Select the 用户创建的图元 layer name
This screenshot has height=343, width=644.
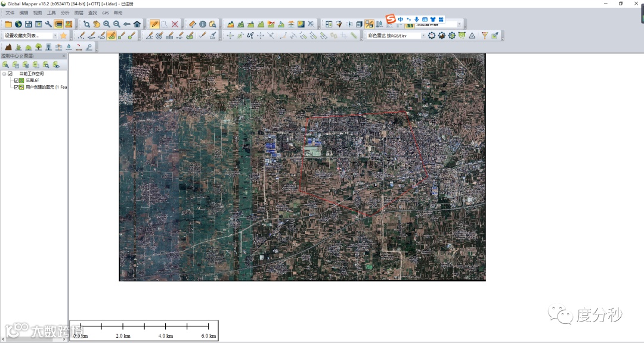[46, 87]
